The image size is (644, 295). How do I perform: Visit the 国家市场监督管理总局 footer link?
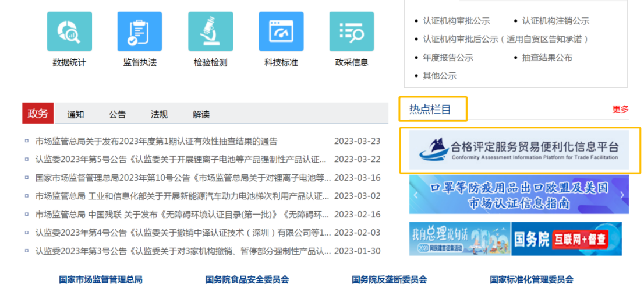[x=100, y=279]
